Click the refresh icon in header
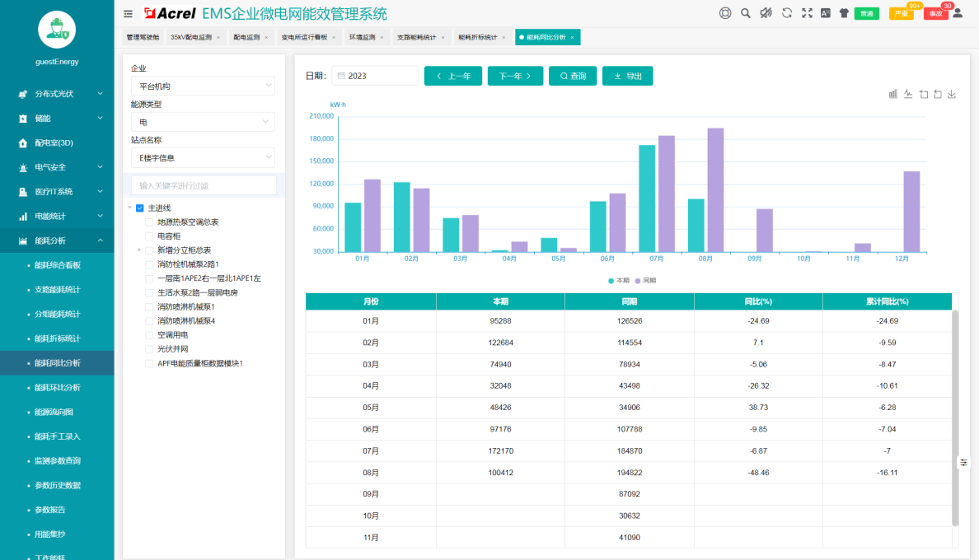Image resolution: width=979 pixels, height=560 pixels. coord(787,13)
